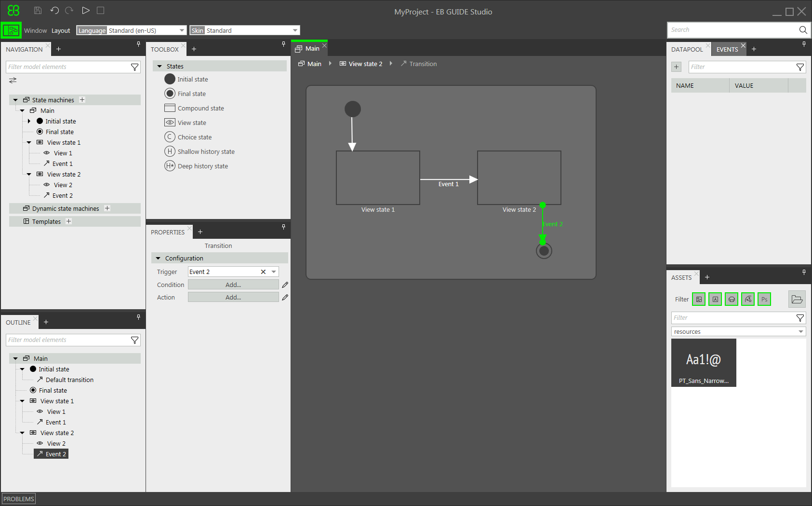Add a new tab beside the Toolbox

(194, 49)
